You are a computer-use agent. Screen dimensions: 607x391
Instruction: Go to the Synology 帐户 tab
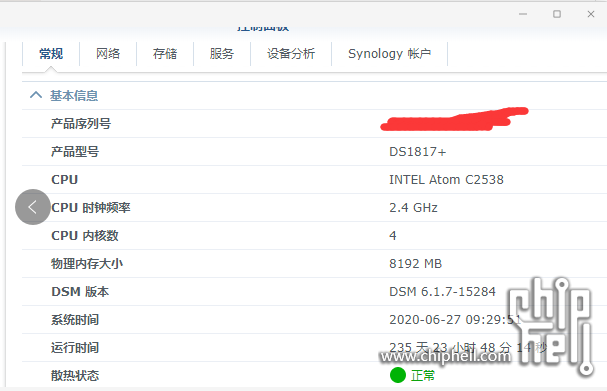pos(389,53)
